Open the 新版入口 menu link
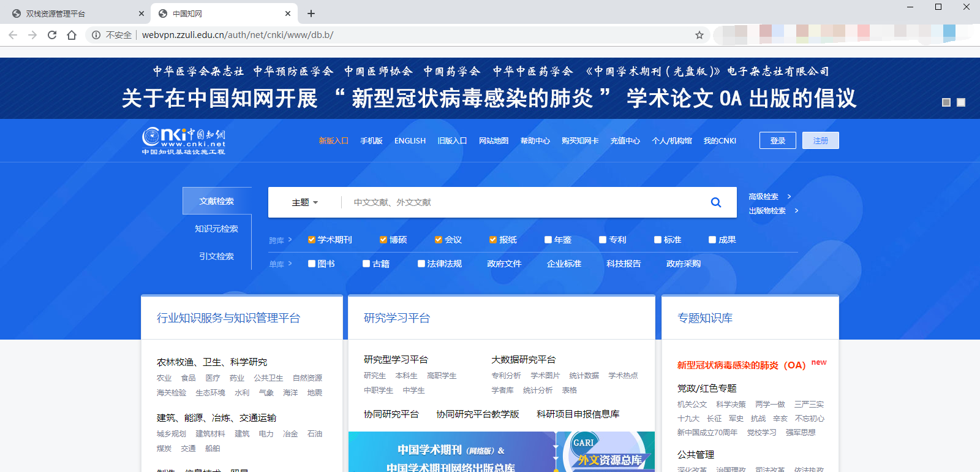The image size is (980, 472). 334,141
